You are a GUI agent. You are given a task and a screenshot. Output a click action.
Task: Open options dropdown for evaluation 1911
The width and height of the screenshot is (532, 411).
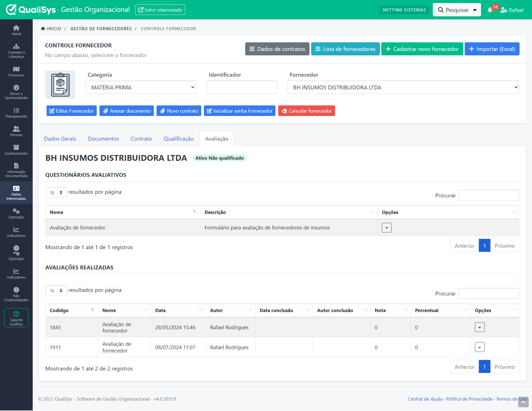480,347
